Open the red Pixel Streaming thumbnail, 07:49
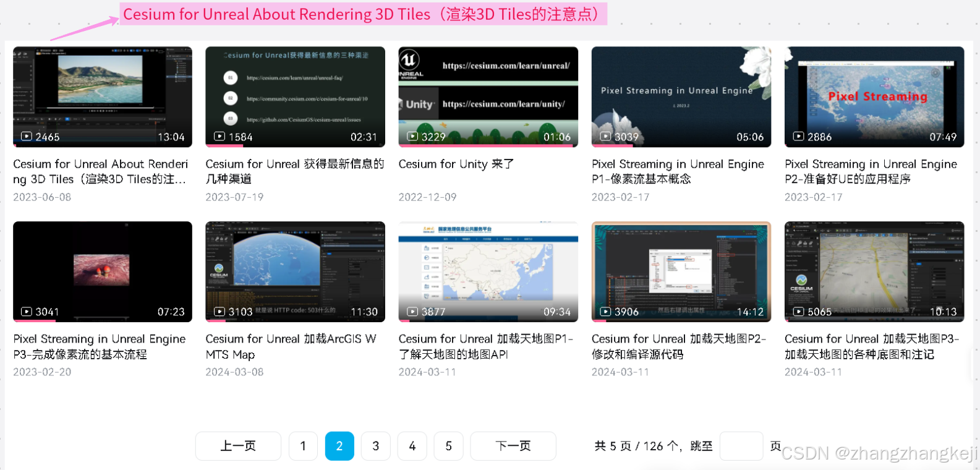 (x=874, y=97)
